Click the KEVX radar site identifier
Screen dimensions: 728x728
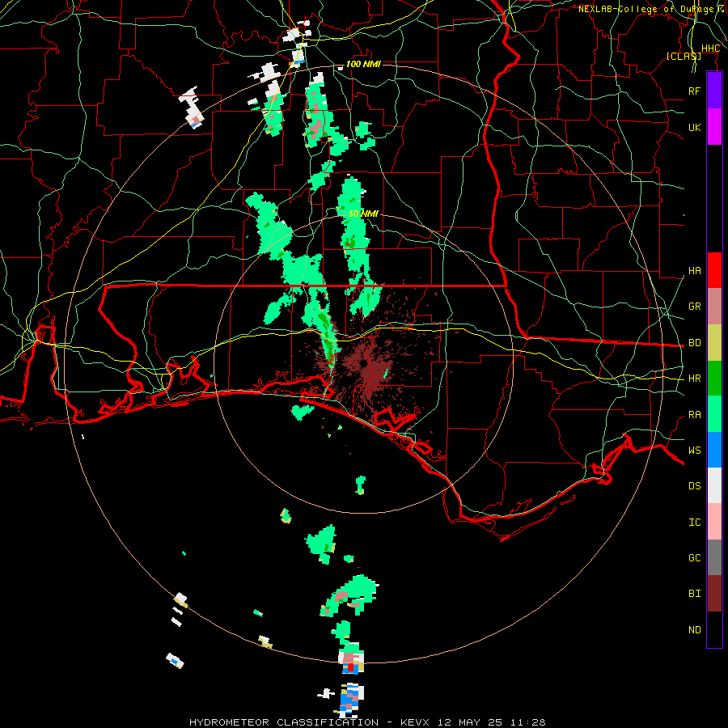point(415,722)
